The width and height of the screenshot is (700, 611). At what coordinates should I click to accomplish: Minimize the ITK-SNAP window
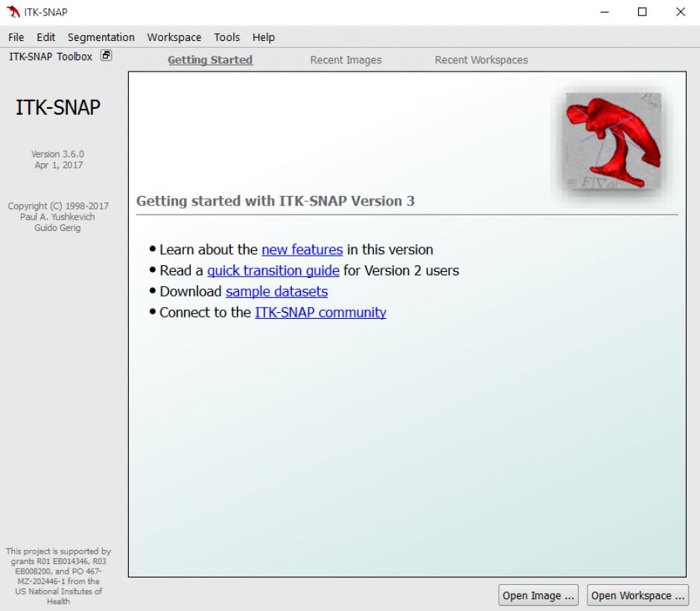pyautogui.click(x=605, y=12)
